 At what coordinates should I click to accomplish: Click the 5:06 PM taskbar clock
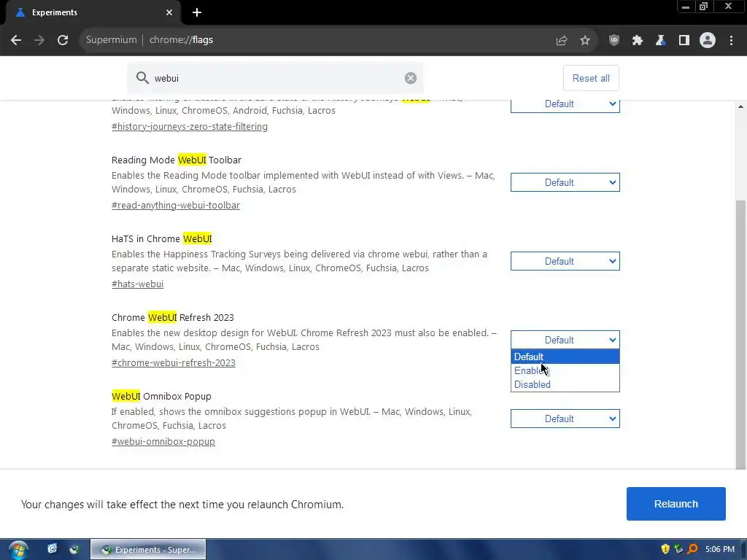[720, 550]
